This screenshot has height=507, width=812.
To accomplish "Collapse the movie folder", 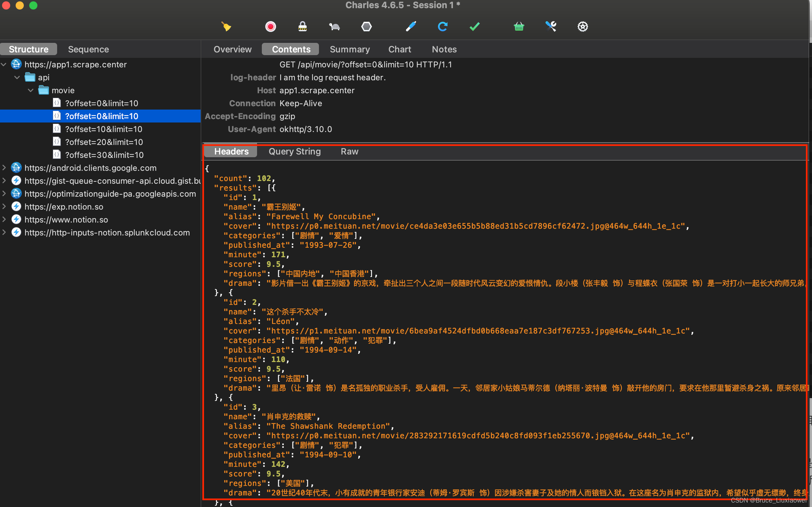I will (x=31, y=90).
